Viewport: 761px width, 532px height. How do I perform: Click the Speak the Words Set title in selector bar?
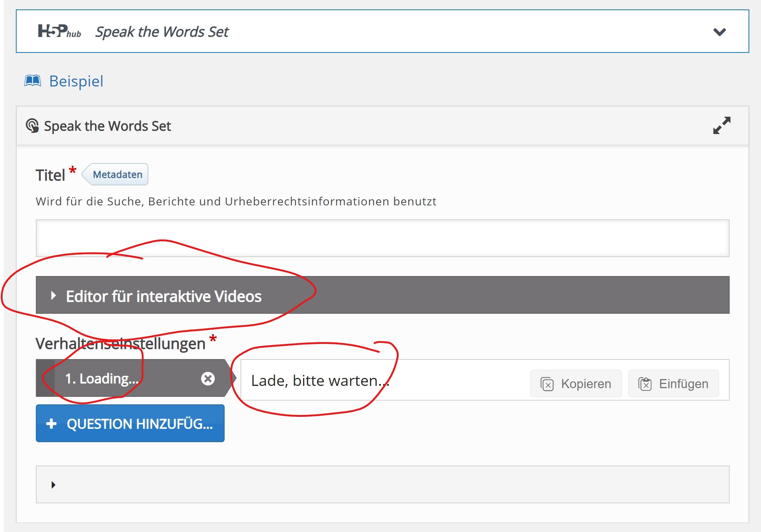(162, 32)
